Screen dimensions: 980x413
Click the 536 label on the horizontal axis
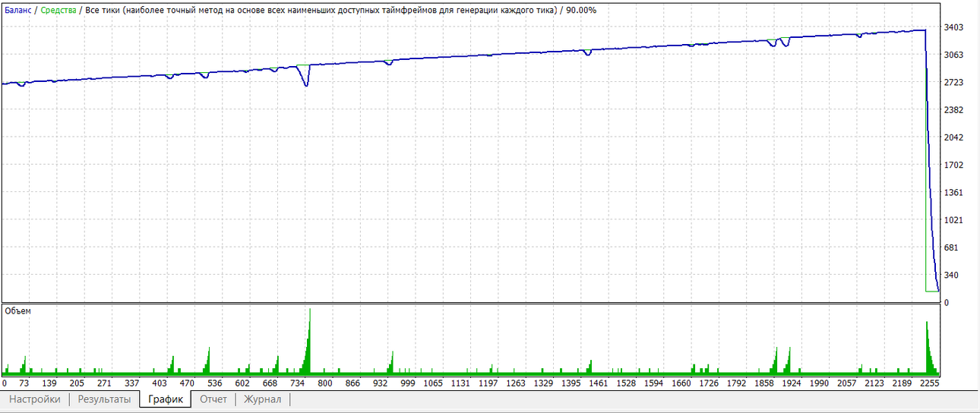tap(214, 384)
